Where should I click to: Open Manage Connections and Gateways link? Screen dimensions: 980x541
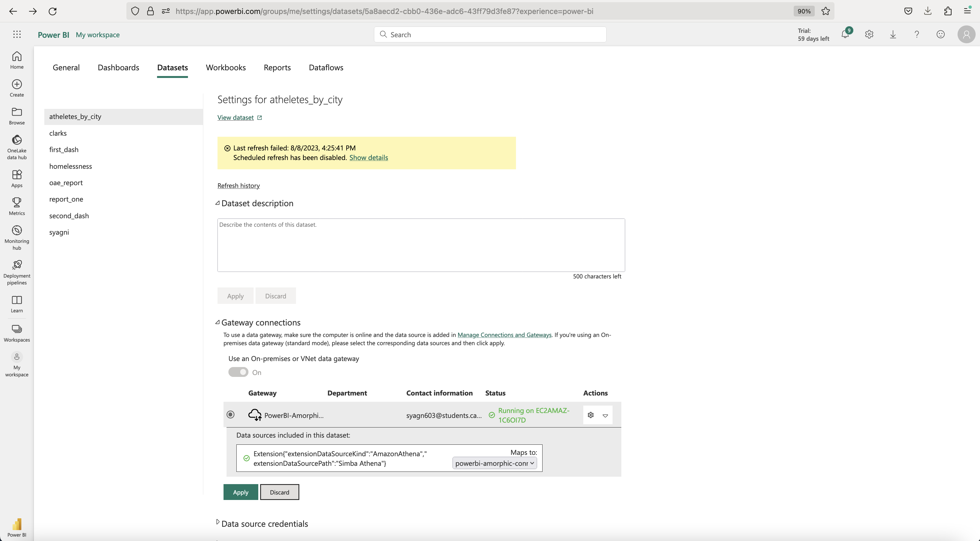click(505, 335)
